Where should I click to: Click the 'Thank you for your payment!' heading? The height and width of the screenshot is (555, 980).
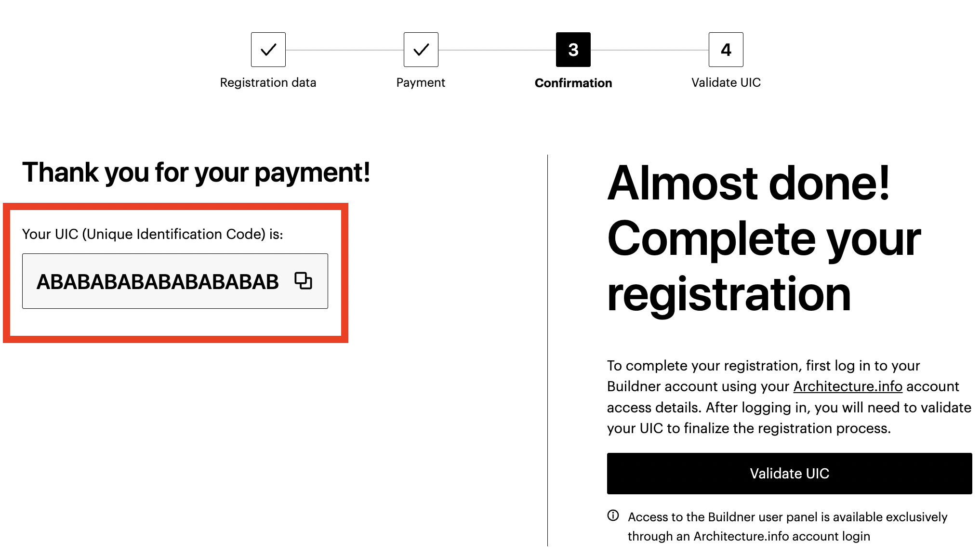pyautogui.click(x=196, y=172)
